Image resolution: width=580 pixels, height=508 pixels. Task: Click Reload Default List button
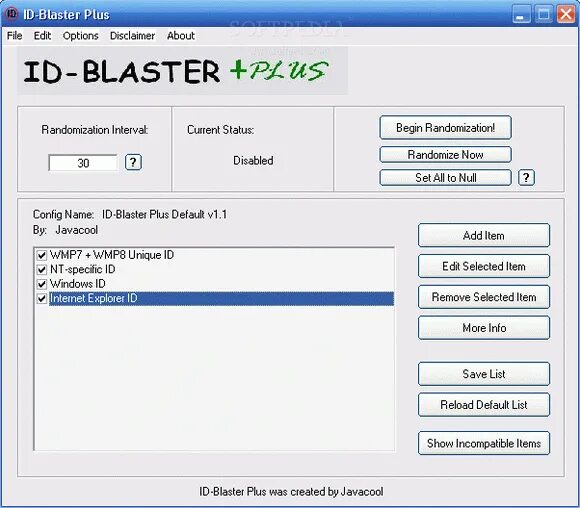(x=484, y=404)
